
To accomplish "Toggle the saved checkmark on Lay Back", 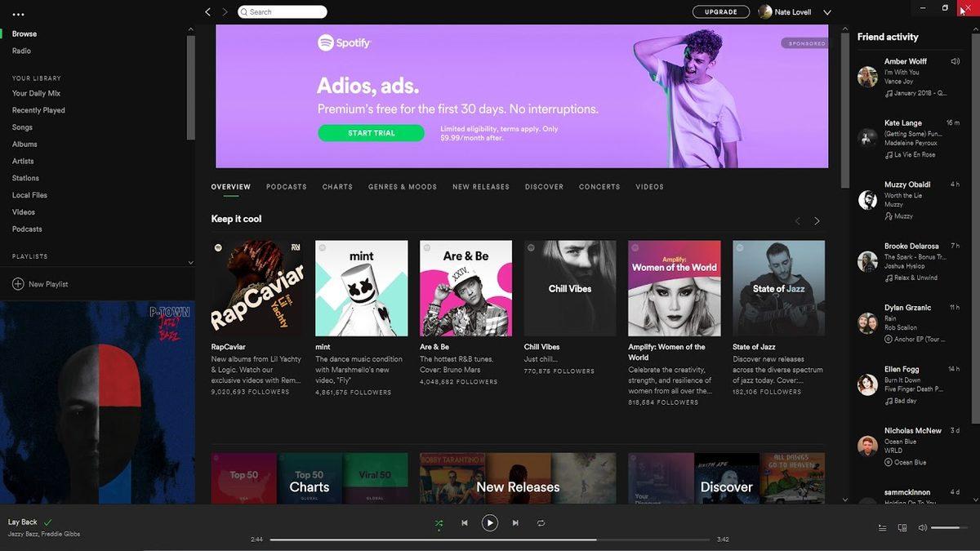I will [47, 521].
